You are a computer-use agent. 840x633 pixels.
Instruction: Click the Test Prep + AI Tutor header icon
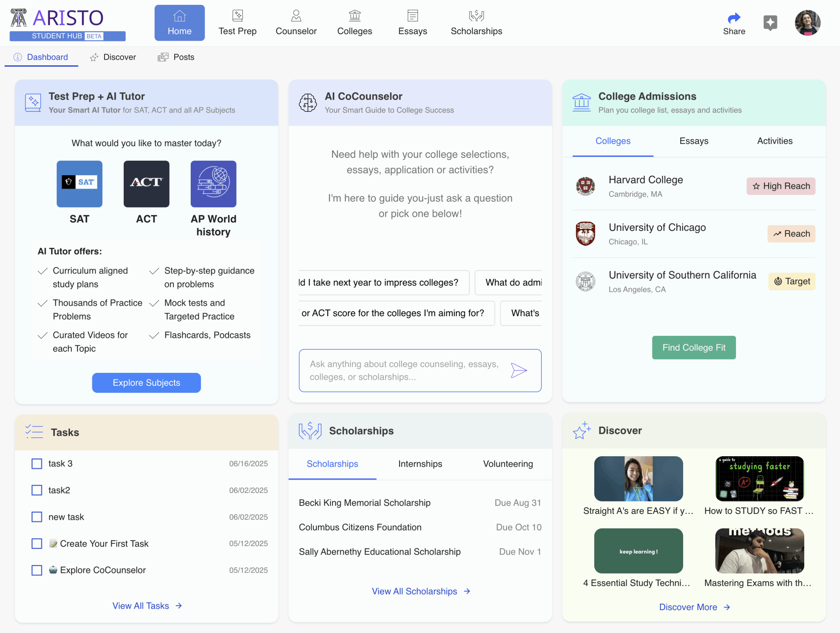tap(33, 102)
